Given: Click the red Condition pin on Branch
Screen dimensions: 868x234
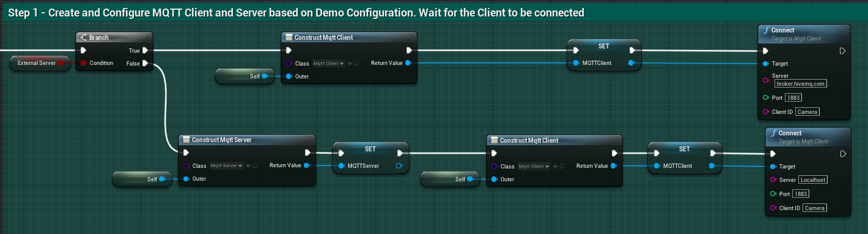Looking at the screenshot, I should pyautogui.click(x=83, y=62).
